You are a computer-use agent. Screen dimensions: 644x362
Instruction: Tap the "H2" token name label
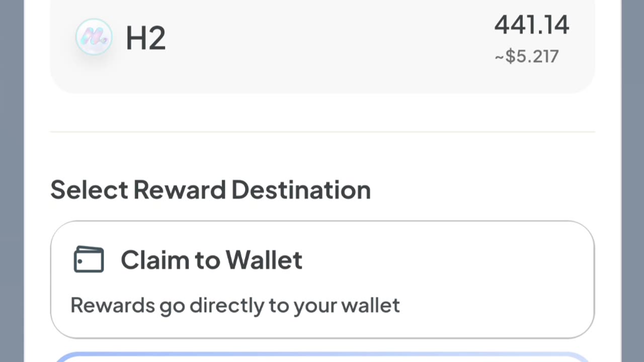pos(145,38)
